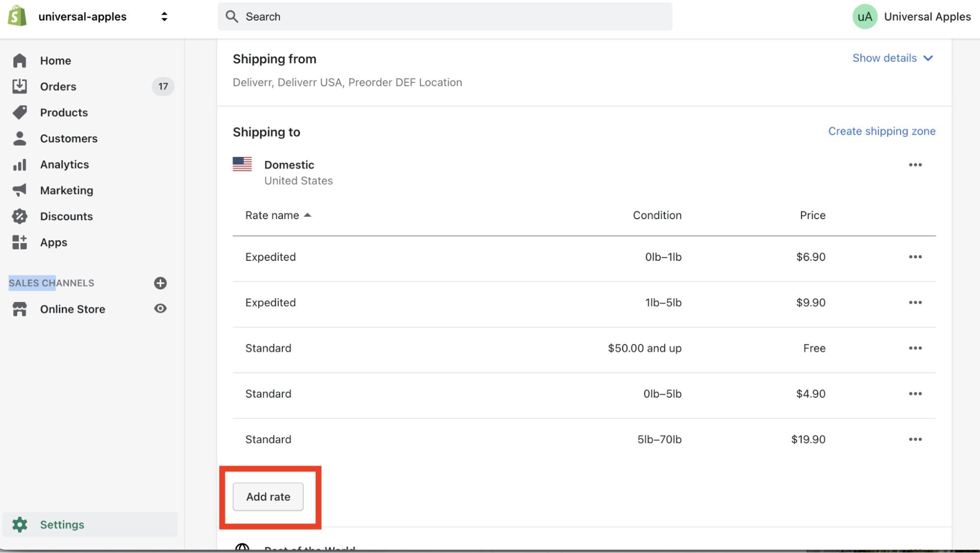This screenshot has width=980, height=553.
Task: Expand the Show details section
Action: click(x=892, y=58)
